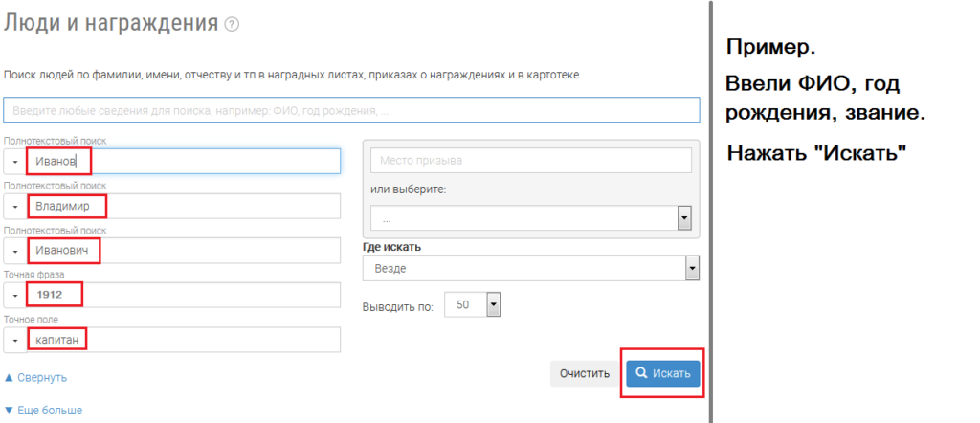Click the Место призыва input field

531,160
